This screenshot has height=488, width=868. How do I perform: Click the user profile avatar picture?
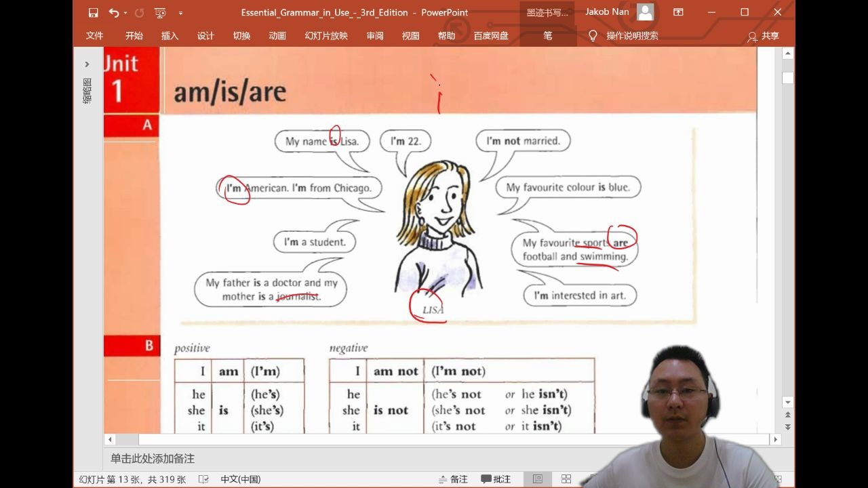click(x=646, y=12)
